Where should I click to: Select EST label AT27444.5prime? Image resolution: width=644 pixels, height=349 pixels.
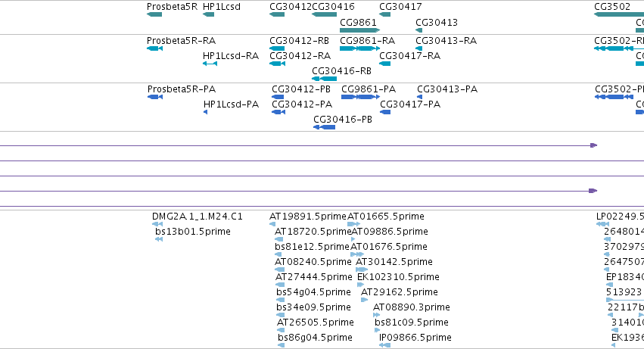coord(314,277)
